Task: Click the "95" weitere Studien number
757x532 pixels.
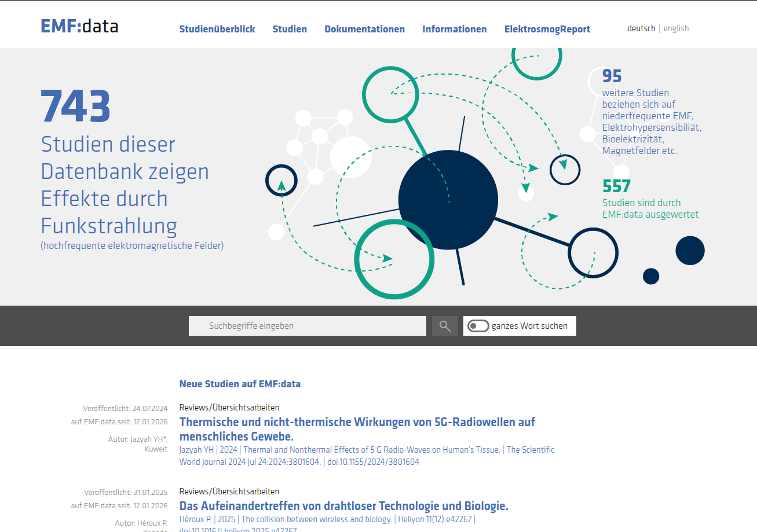Action: [612, 76]
